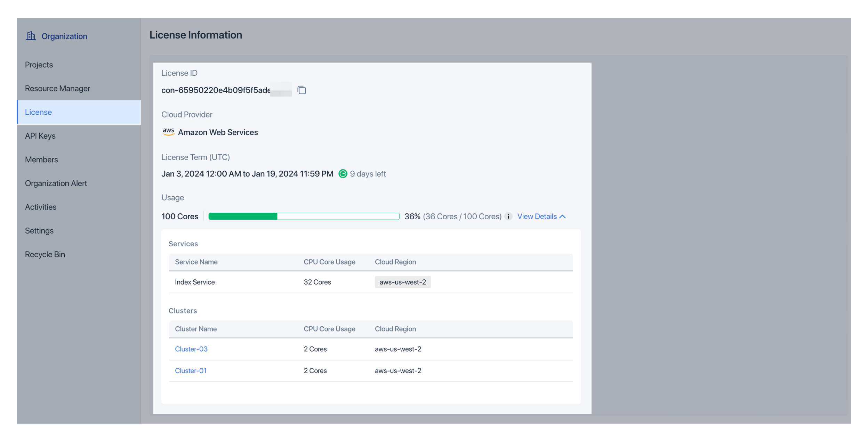Click the Projects sidebar icon
This screenshot has height=442, width=868.
(x=38, y=64)
